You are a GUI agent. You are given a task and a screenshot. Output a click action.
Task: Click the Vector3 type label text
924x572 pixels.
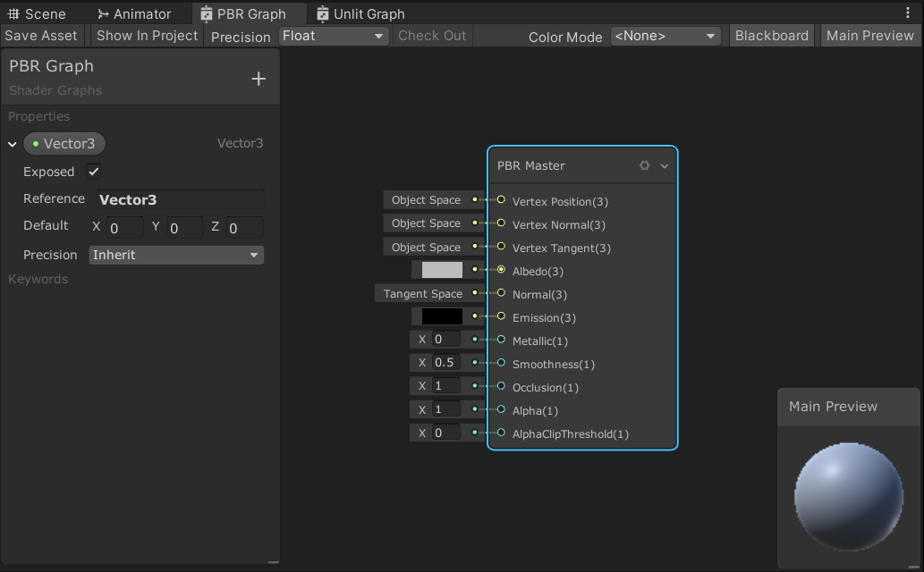(240, 143)
